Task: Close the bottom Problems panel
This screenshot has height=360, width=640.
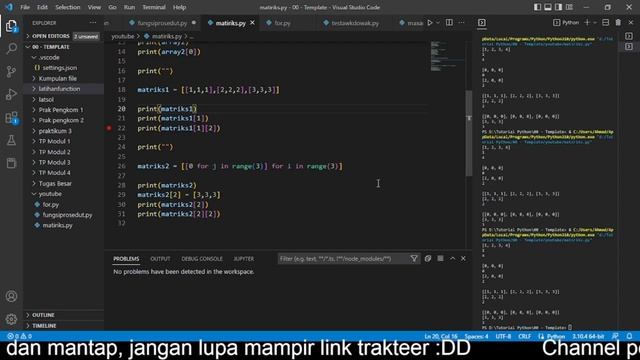Action: pos(463,258)
